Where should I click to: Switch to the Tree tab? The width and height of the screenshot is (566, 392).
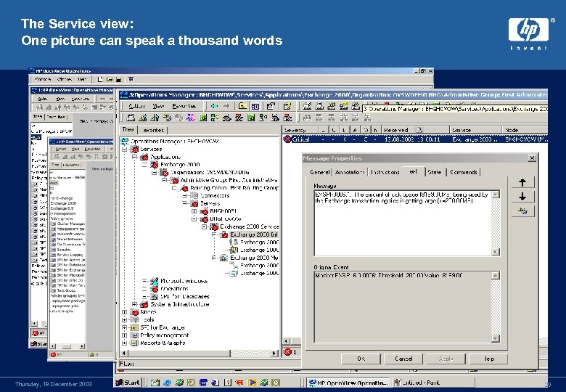[128, 129]
